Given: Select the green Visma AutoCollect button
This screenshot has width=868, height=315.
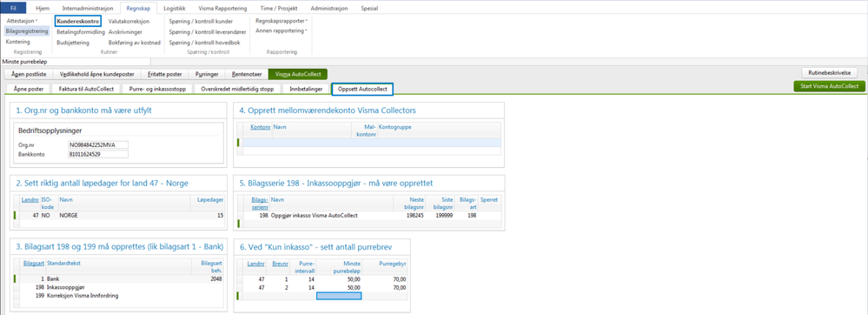Looking at the screenshot, I should (298, 74).
